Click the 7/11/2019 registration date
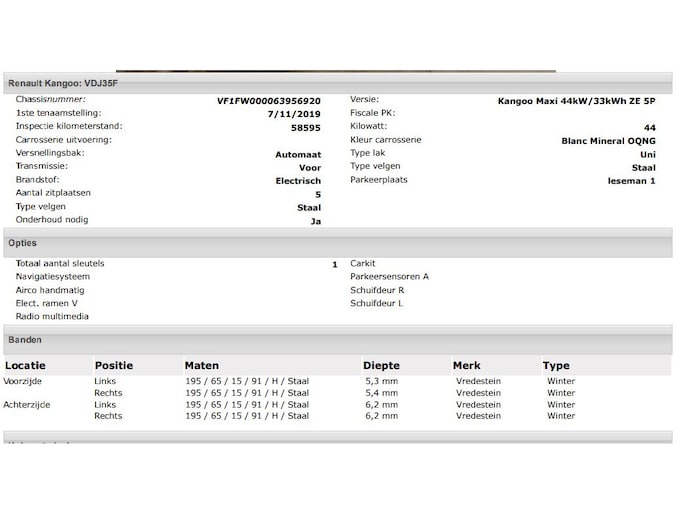 [294, 114]
